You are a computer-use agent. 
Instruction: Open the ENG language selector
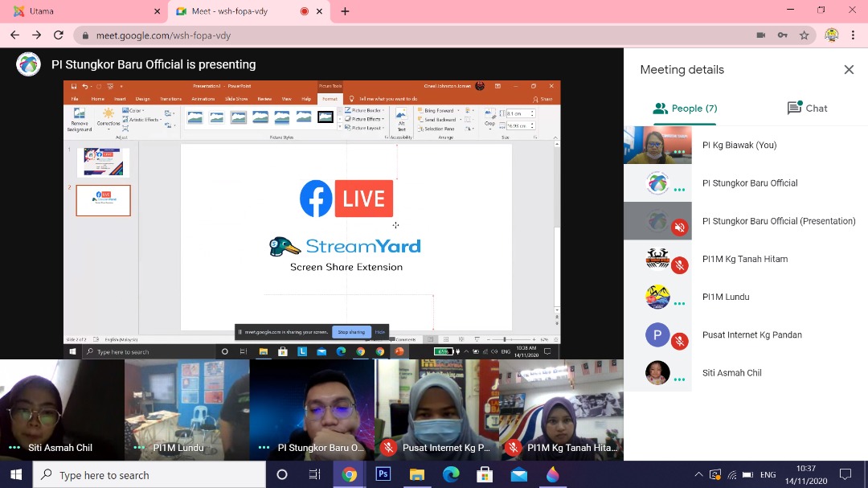coord(768,475)
